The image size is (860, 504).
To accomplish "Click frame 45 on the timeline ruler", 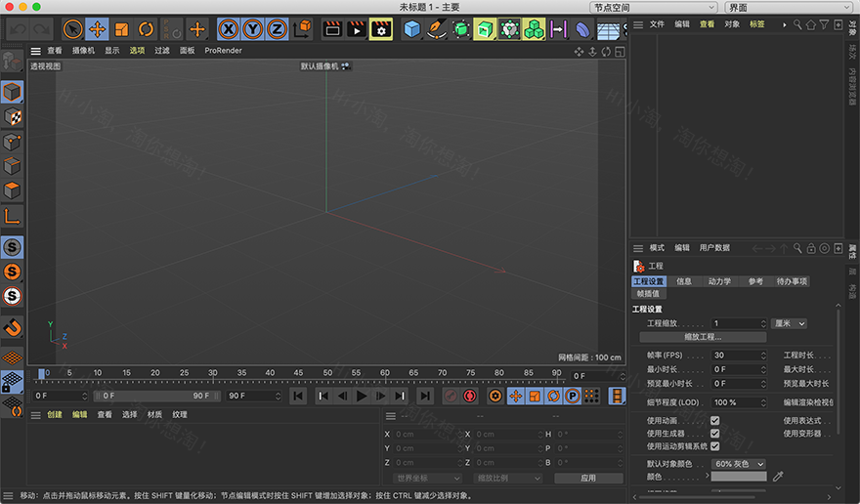I will [x=298, y=373].
